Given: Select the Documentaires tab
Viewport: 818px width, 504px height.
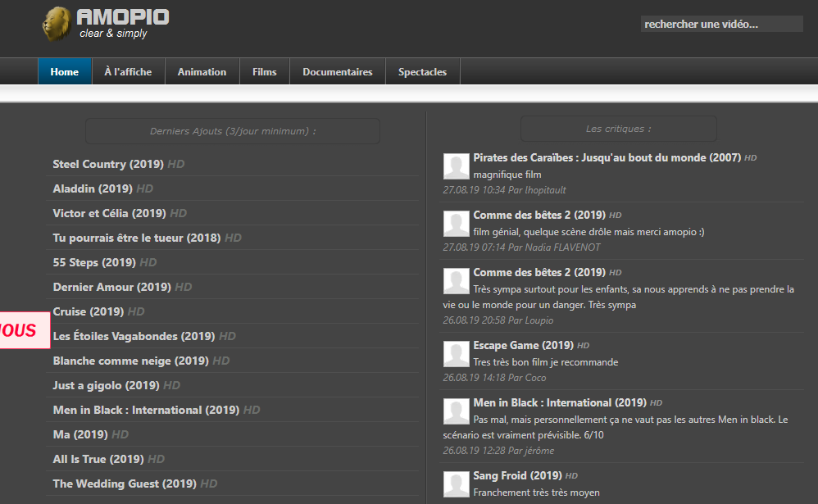Looking at the screenshot, I should 338,71.
